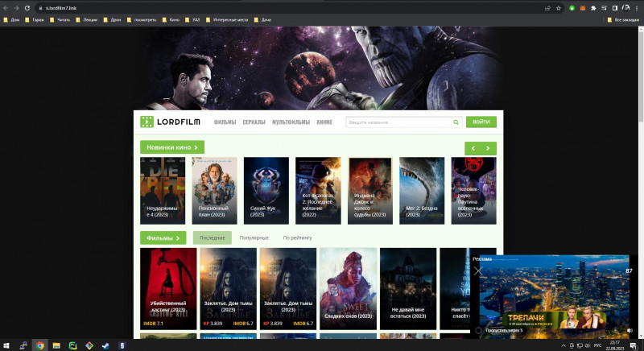
Task: Click the Трепачи ad banner
Action: point(555,319)
